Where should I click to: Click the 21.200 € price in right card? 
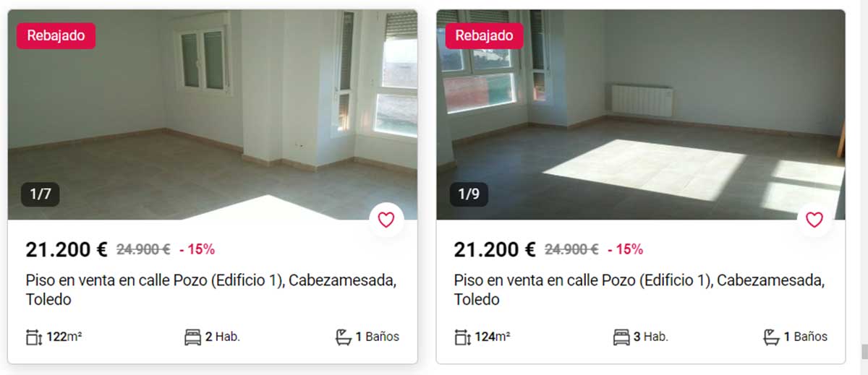(495, 250)
